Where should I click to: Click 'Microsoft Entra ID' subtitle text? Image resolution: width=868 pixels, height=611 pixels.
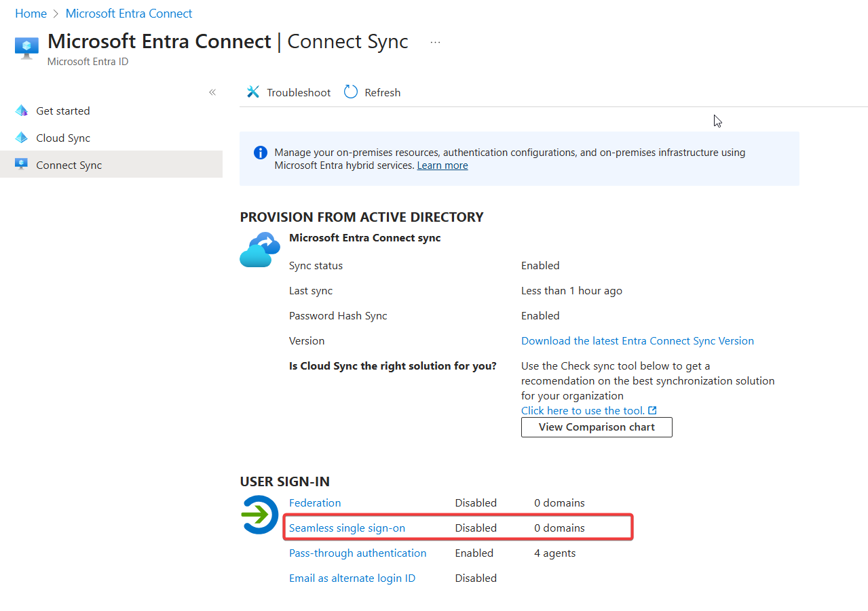88,61
